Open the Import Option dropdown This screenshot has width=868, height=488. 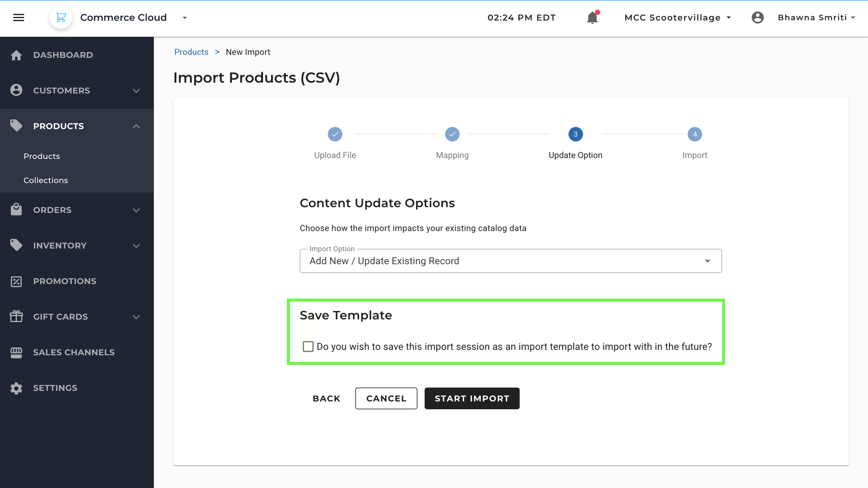(x=511, y=261)
